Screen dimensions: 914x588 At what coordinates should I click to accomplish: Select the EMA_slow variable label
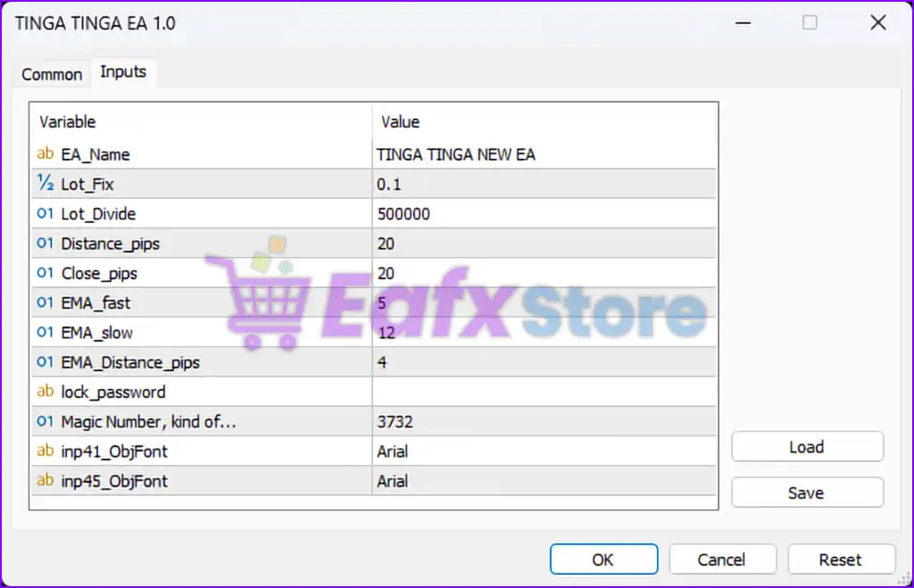[96, 333]
